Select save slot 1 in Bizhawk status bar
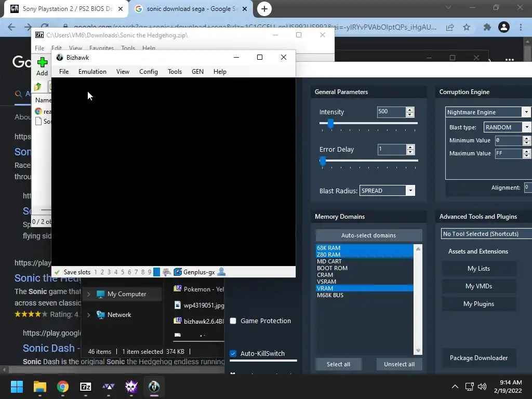Screen dimensions: 532x399 click(x=96, y=272)
